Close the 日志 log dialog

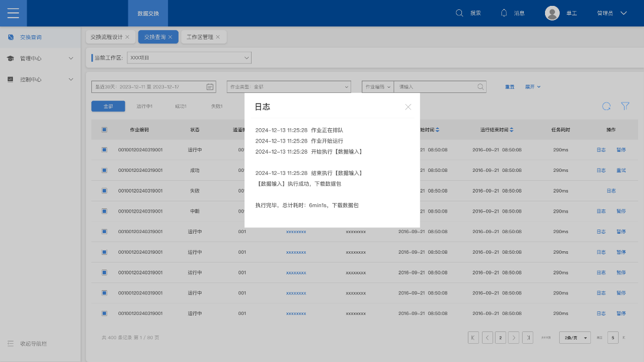pyautogui.click(x=408, y=107)
